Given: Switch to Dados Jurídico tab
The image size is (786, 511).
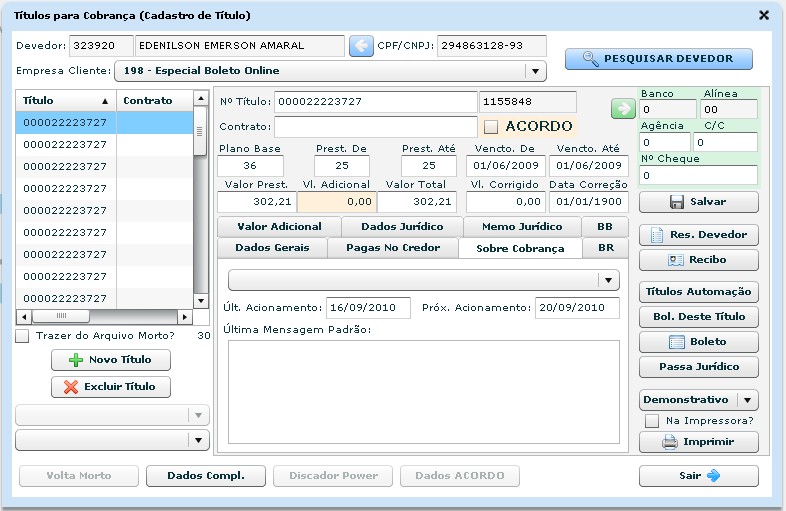Looking at the screenshot, I should click(x=402, y=227).
